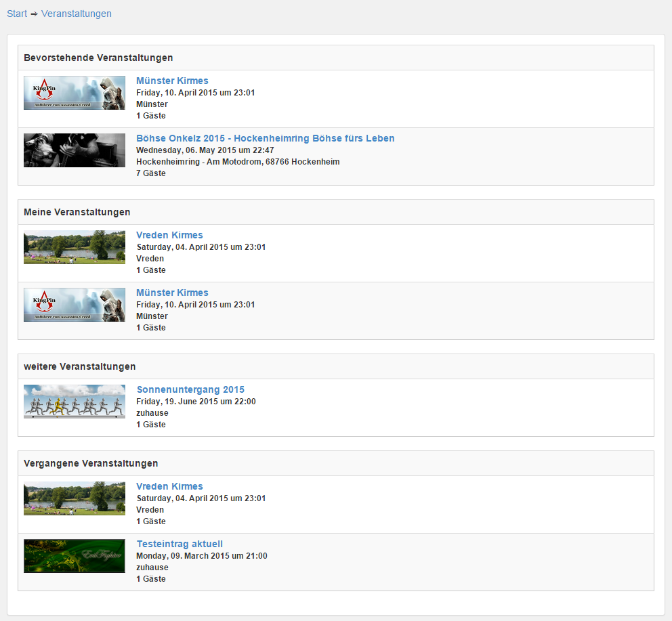
Task: Click the KingPin banner thumbnail in Bevorstehende Veranstaltungen
Action: pos(75,93)
